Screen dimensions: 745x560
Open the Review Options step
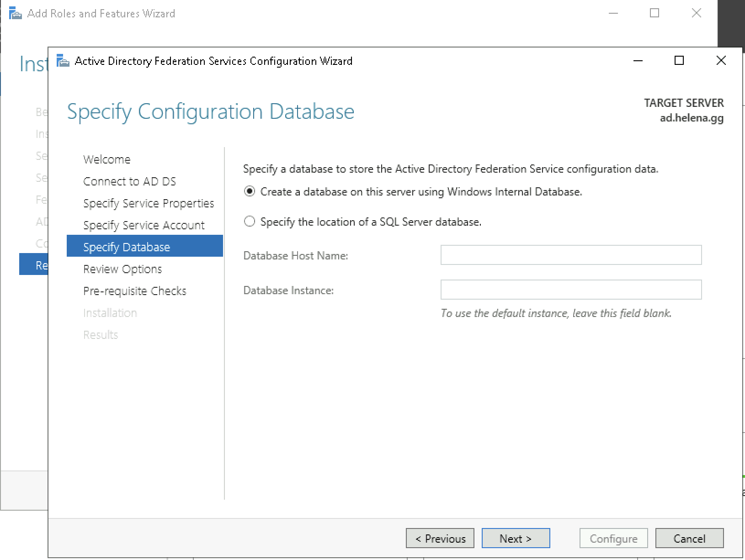point(122,269)
